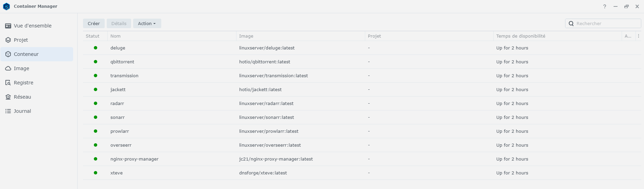Sort by Temps de disponibilité column header

(x=521, y=36)
